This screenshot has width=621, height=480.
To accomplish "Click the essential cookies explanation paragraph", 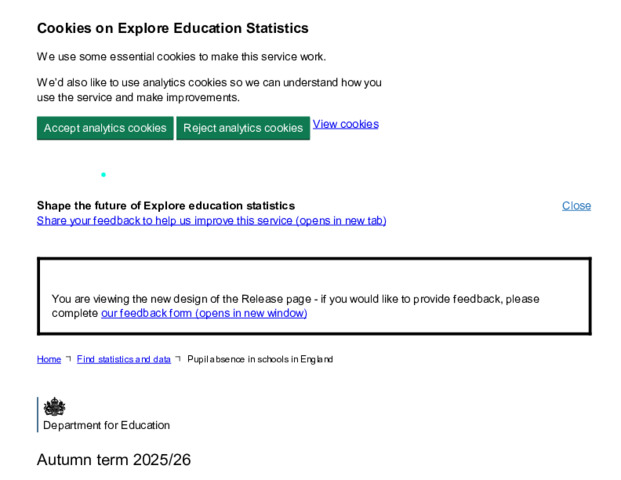I will (181, 57).
